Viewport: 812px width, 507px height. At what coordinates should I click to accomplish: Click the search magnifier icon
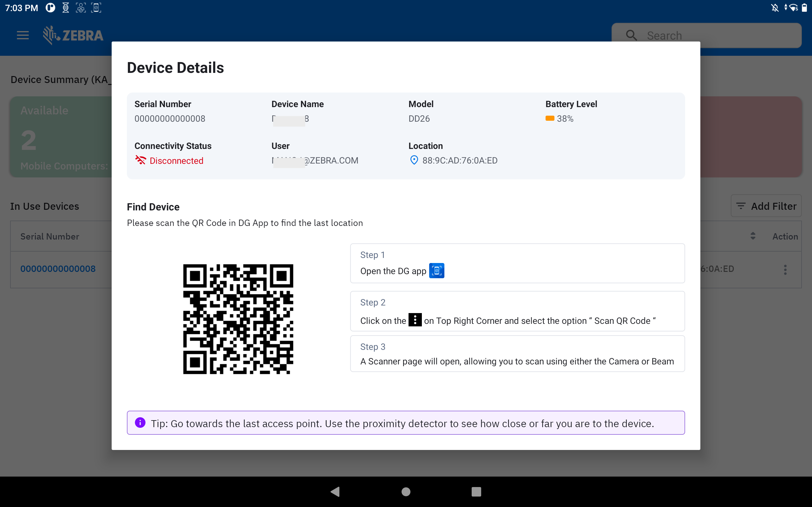(631, 35)
